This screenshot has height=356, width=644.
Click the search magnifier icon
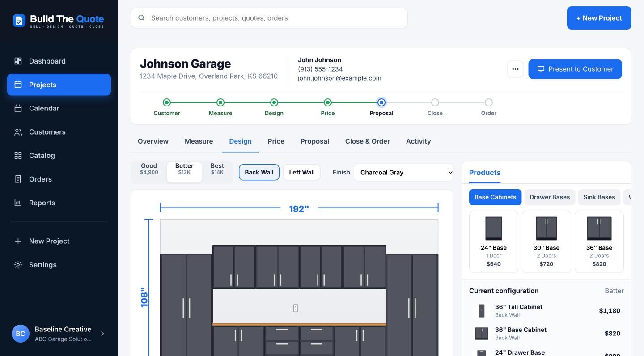(141, 18)
